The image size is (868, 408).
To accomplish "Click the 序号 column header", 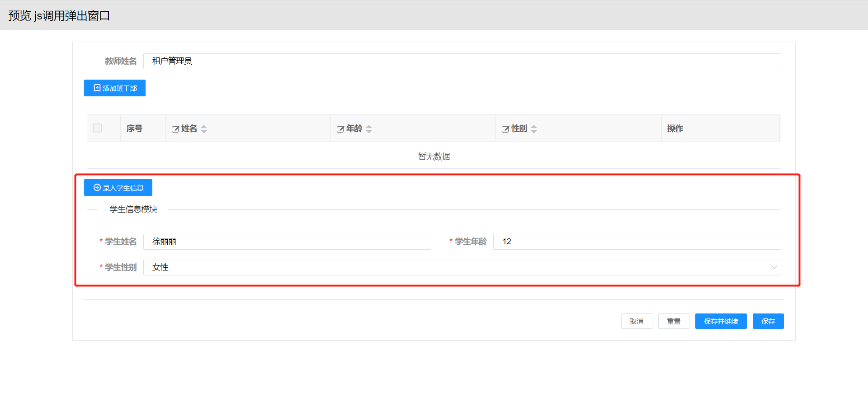I will 134,128.
